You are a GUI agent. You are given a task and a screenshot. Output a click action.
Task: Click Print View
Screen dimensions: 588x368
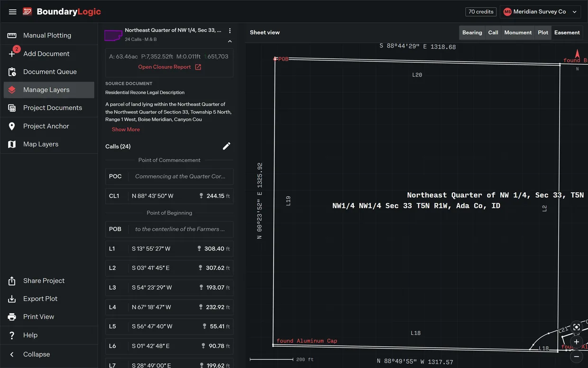click(49, 317)
